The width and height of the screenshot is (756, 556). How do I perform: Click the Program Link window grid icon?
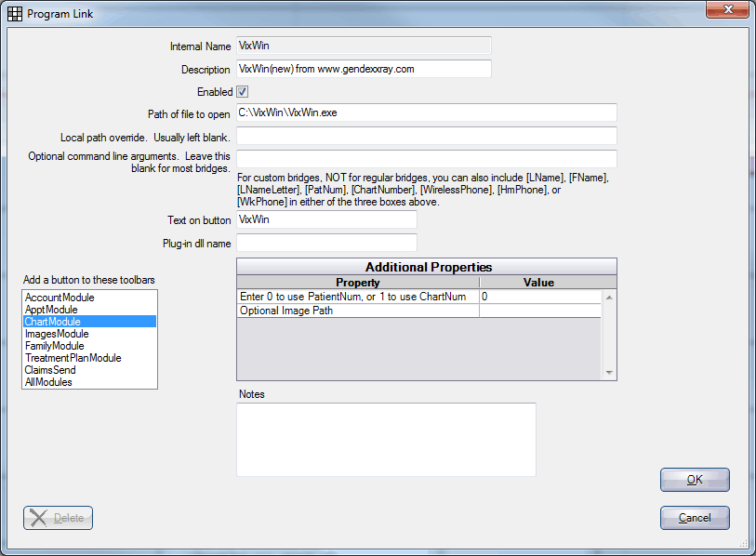[15, 14]
